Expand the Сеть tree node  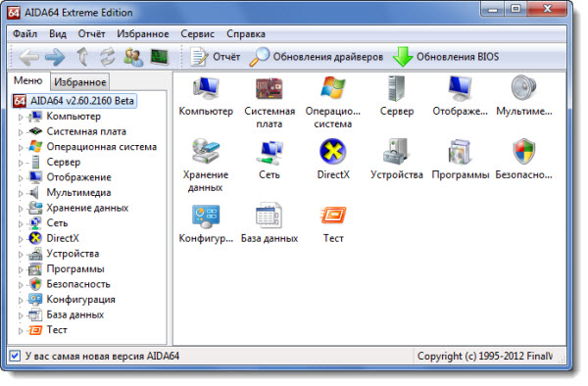click(x=21, y=223)
